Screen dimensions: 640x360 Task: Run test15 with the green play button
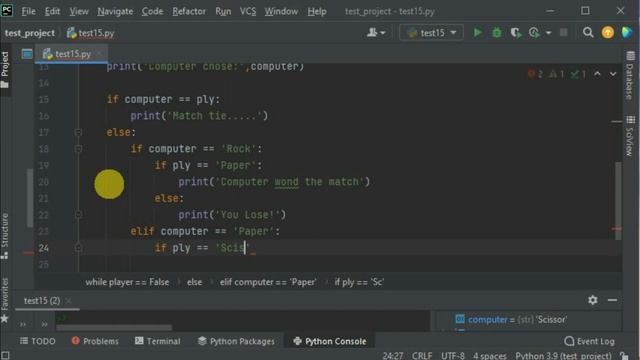pos(477,33)
